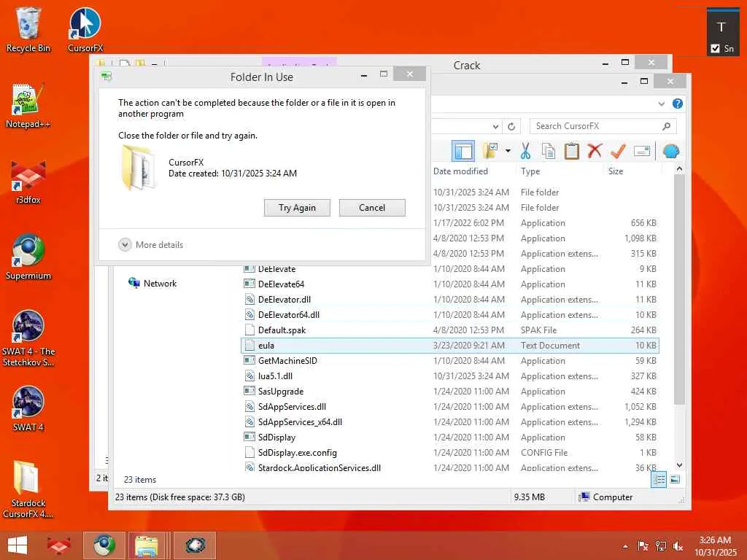
Task: Open CursorFX desktop shortcut
Action: (x=85, y=30)
